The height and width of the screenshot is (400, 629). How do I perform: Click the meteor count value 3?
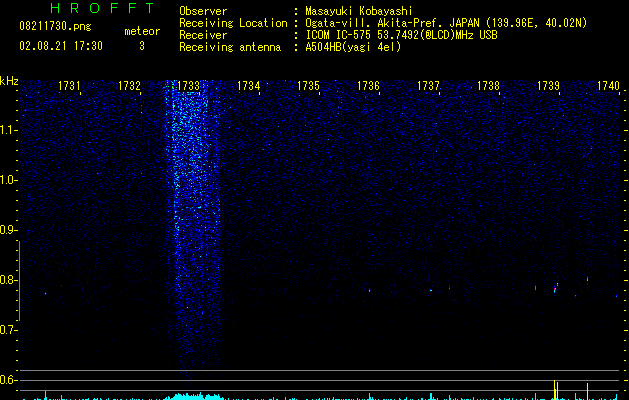(142, 46)
